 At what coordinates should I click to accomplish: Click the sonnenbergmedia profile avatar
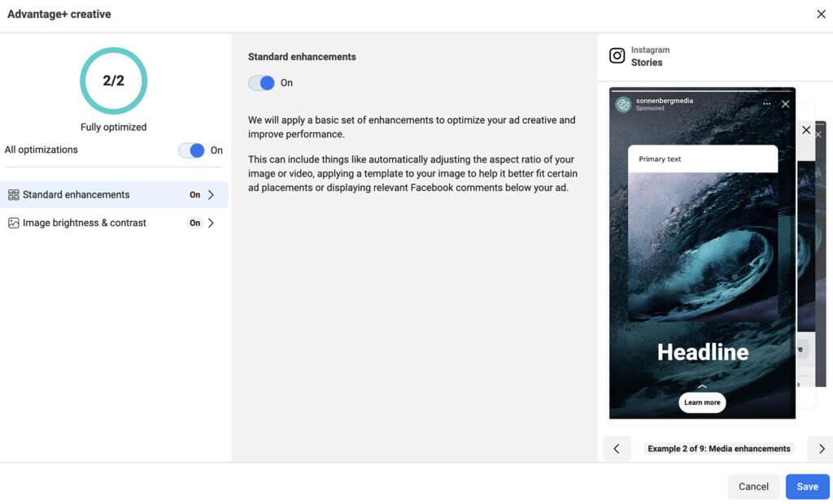(624, 104)
